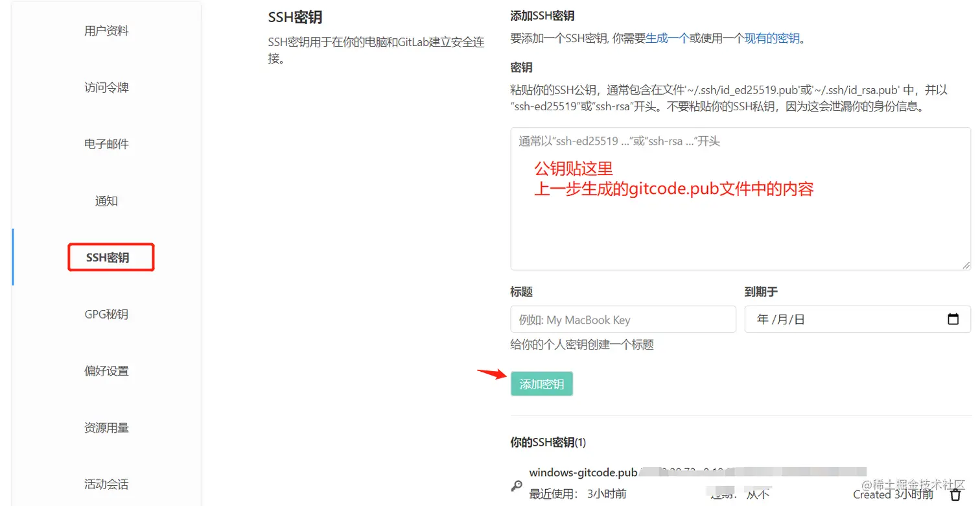Go to 偏好设置 in sidebar

coord(106,371)
